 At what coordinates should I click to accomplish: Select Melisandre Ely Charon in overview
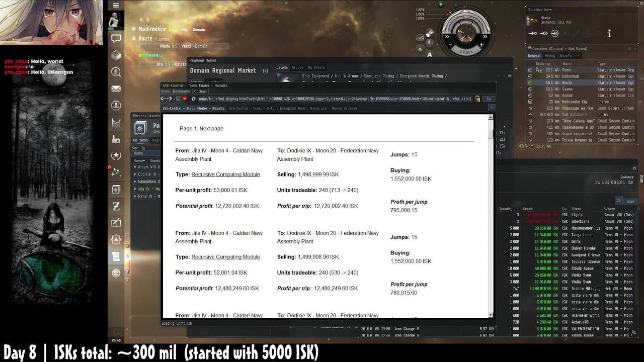point(581,102)
